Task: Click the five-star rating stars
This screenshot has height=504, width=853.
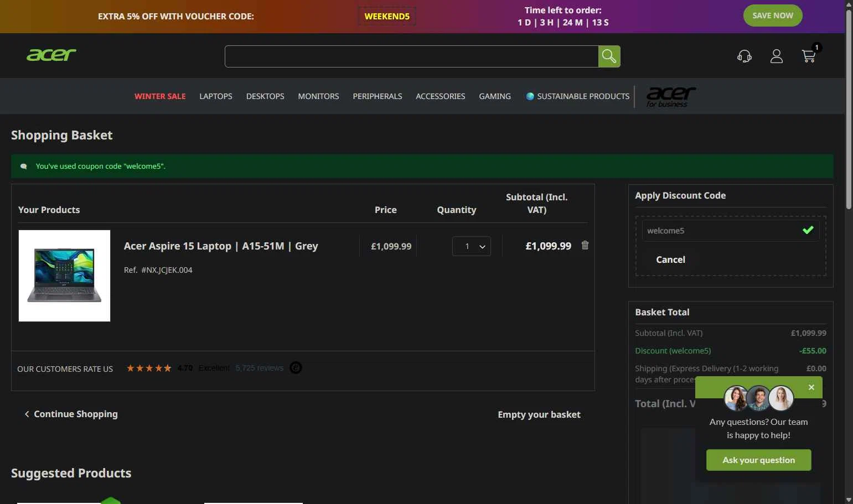Action: pyautogui.click(x=149, y=368)
